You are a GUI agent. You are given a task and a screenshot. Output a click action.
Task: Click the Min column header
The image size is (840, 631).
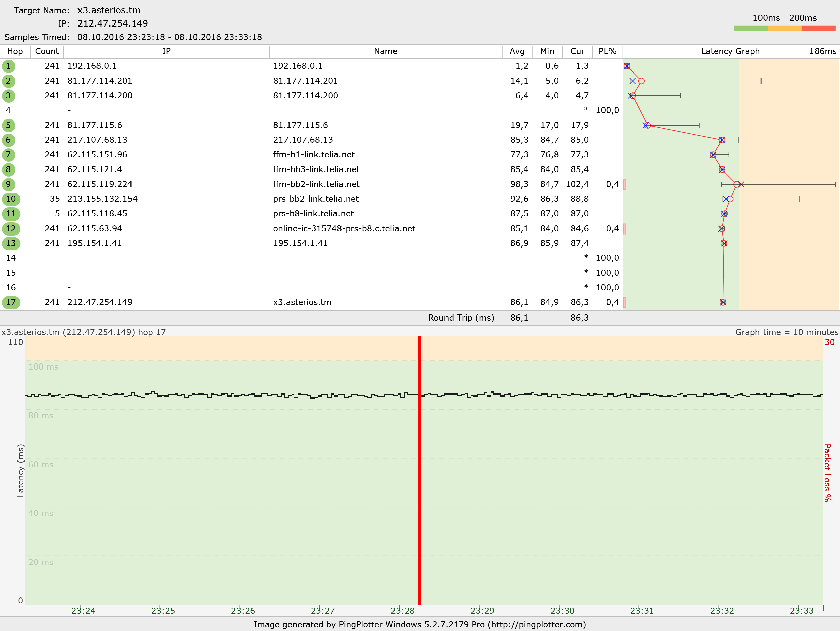[547, 51]
